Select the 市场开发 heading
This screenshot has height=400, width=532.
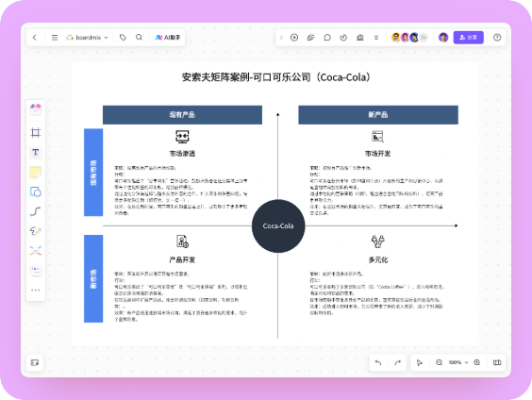tap(377, 154)
